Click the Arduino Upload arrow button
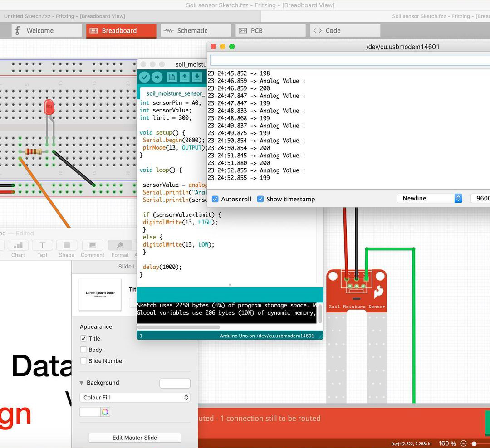This screenshot has height=448, width=490. tap(157, 77)
